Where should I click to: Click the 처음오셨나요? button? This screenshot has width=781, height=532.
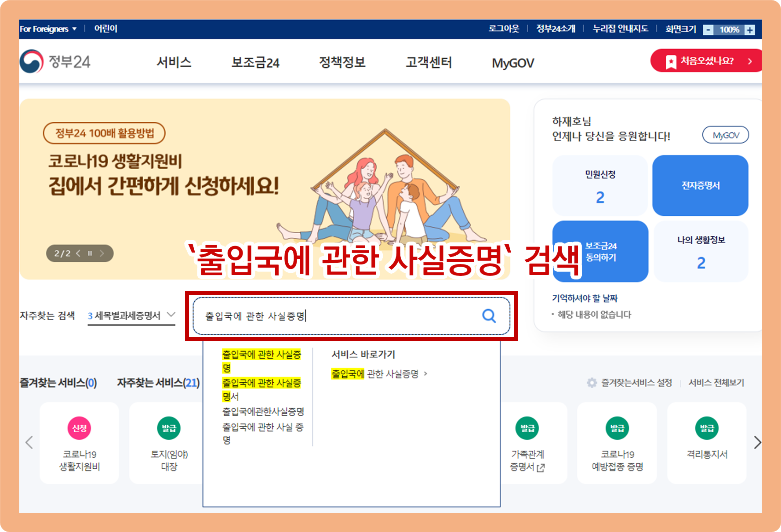(706, 61)
